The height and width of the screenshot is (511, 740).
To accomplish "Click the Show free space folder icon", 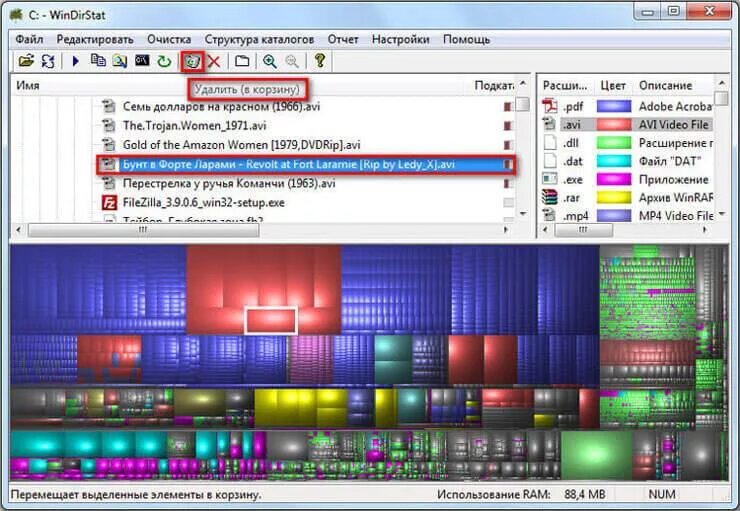I will coord(242,61).
